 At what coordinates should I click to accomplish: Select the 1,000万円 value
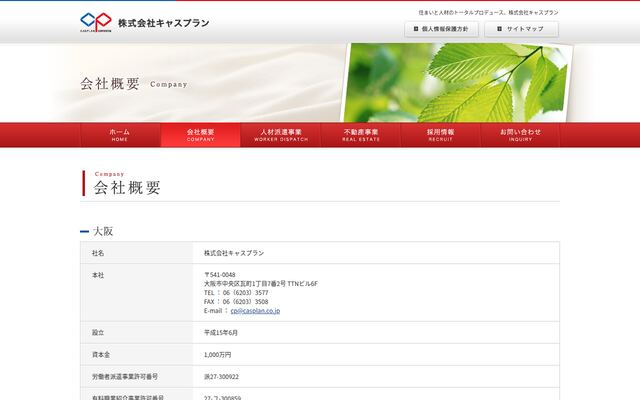(218, 355)
